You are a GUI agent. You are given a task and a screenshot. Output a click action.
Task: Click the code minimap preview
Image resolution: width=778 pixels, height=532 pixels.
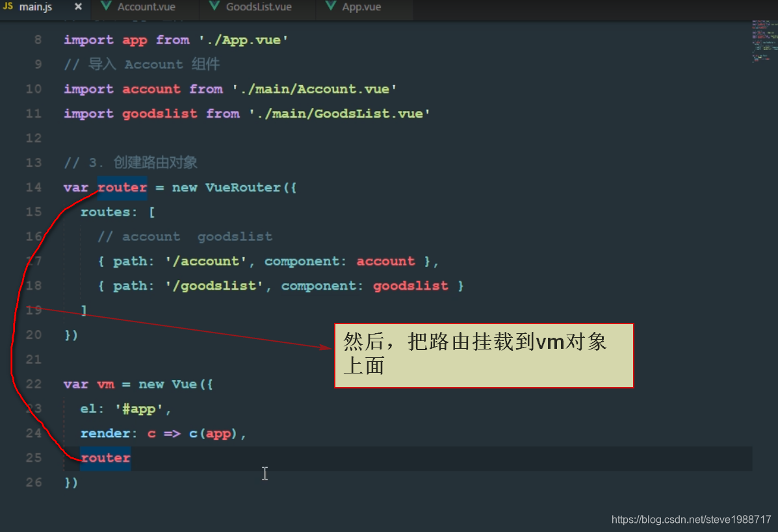[764, 41]
